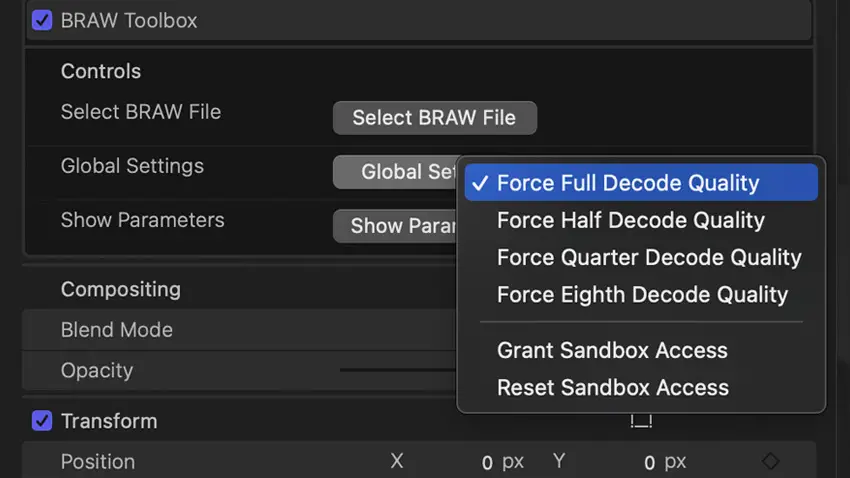Open the Global Settings popup button
The height and width of the screenshot is (478, 850).
coord(395,172)
